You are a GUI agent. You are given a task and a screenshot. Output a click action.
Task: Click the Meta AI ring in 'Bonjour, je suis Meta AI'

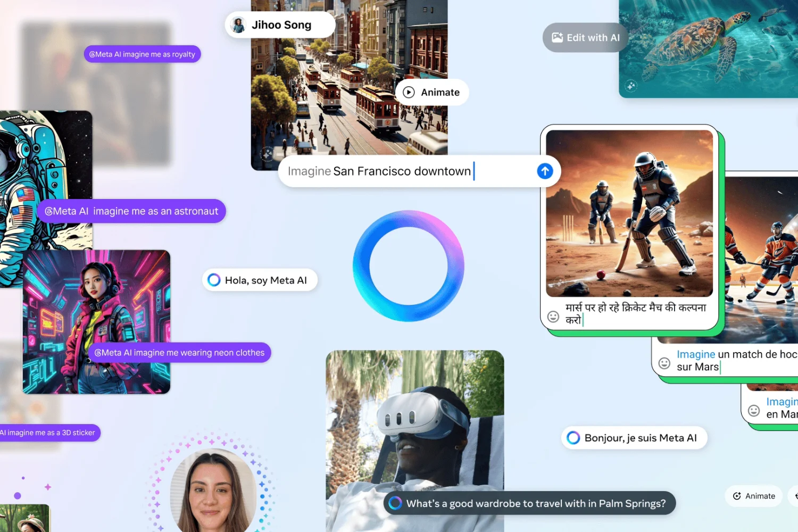point(573,437)
